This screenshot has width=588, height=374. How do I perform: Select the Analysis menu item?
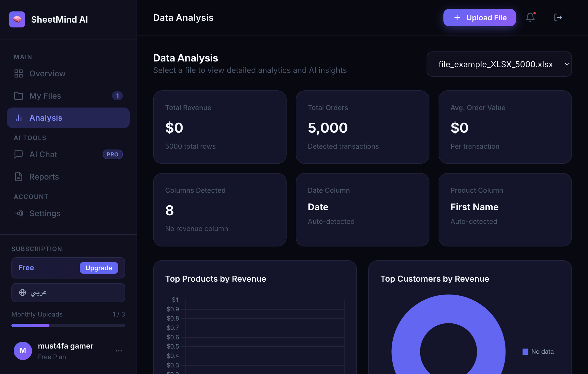[x=68, y=118]
